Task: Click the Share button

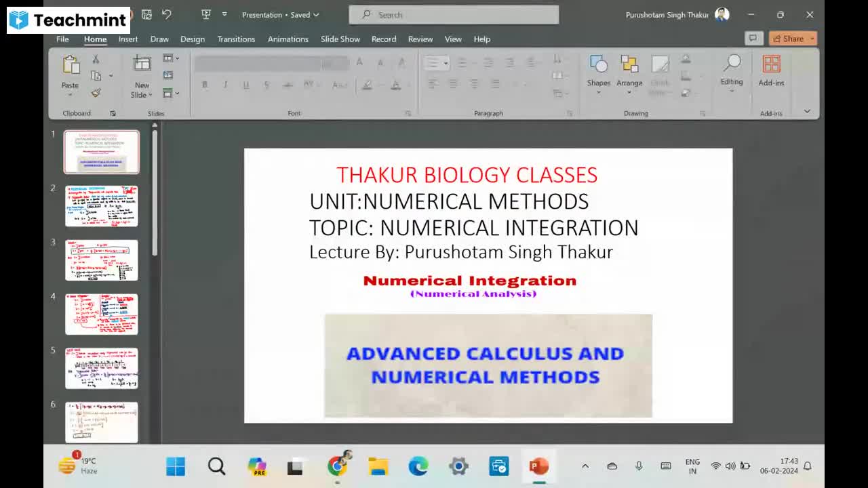Action: tap(790, 39)
